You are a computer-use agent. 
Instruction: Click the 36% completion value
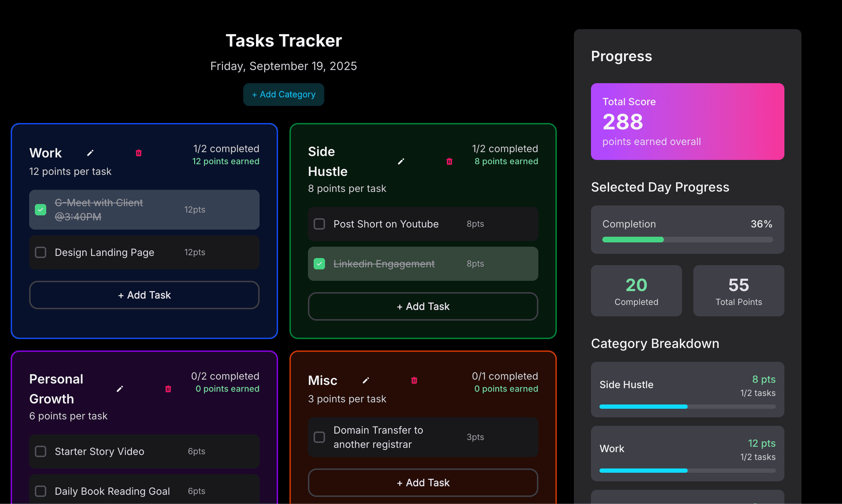(762, 224)
